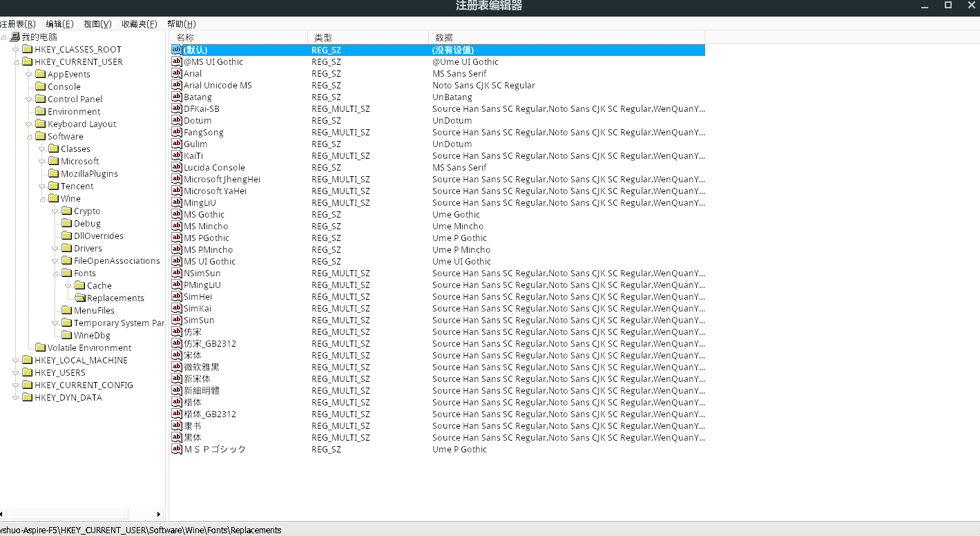Click the ab icon next to MS Mincho
The image size is (980, 536).
[177, 226]
